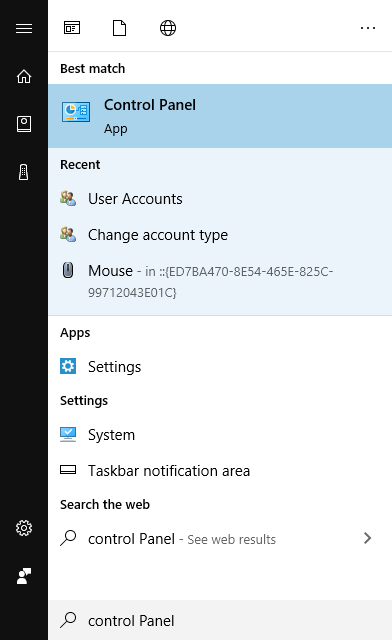Screen dimensions: 392x640
Task: Open the Devices tower icon in sidebar
Action: tap(24, 172)
